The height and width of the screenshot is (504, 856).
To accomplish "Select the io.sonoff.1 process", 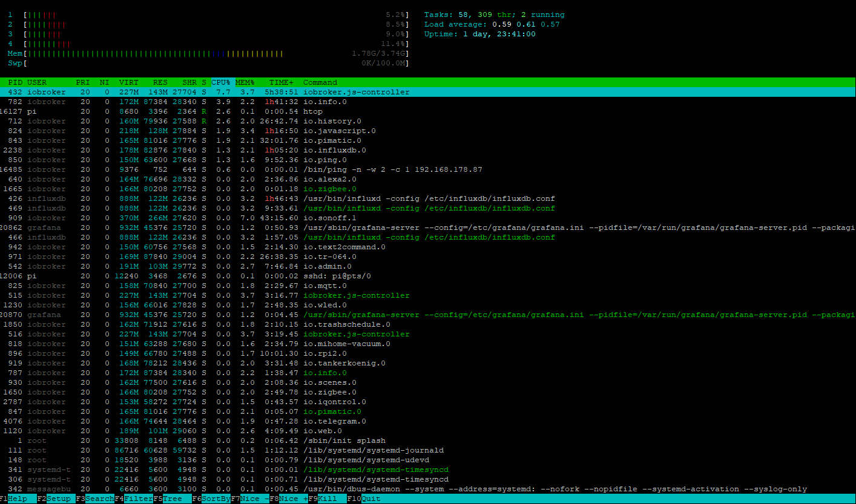I will 428,218.
